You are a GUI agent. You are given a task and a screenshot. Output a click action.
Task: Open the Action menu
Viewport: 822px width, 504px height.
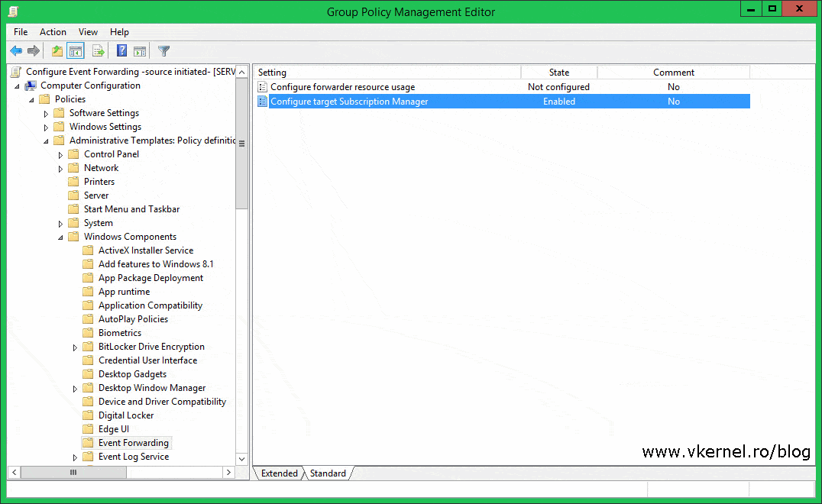pos(53,32)
